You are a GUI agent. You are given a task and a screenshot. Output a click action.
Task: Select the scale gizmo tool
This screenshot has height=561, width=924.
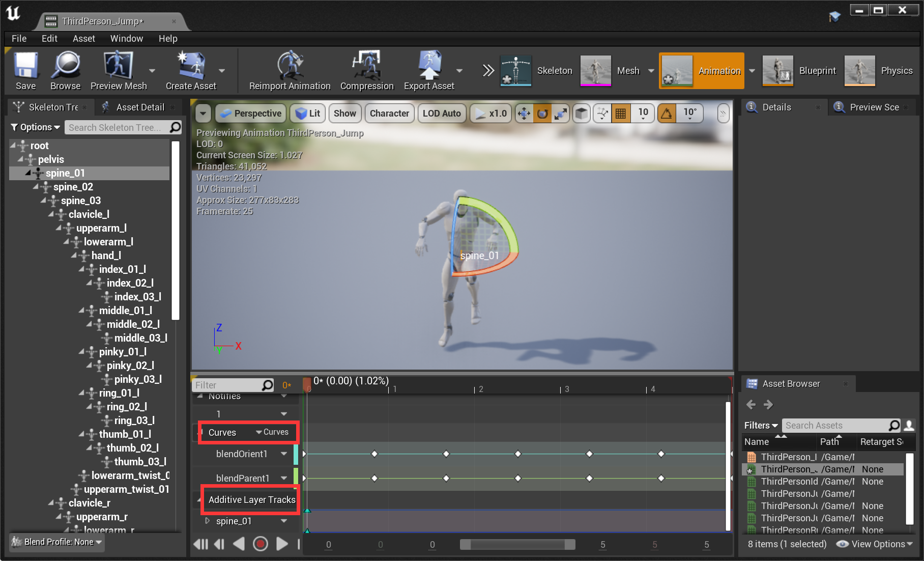pos(561,114)
